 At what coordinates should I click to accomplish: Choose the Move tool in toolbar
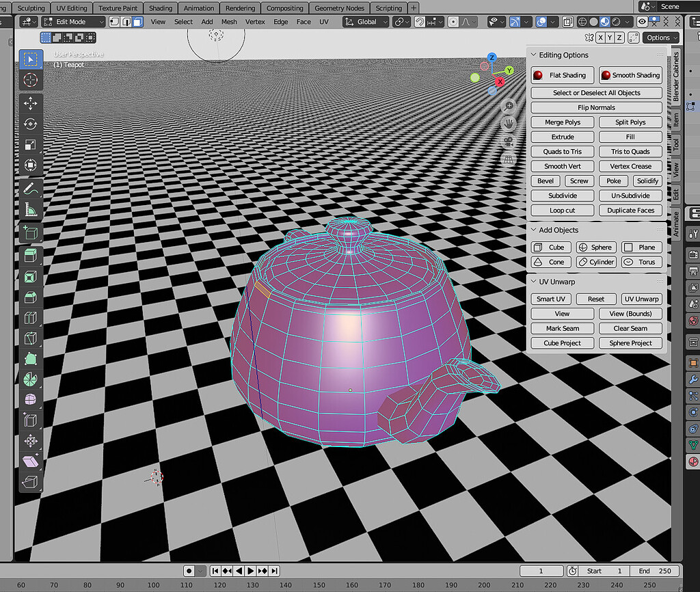point(30,104)
